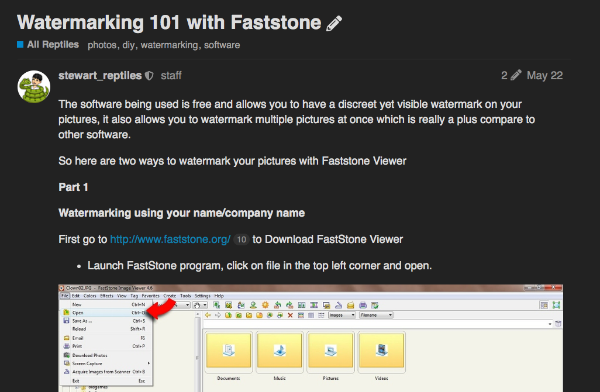Click the printer icon in FastStone toolbar
The height and width of the screenshot is (392, 600).
tap(363, 305)
